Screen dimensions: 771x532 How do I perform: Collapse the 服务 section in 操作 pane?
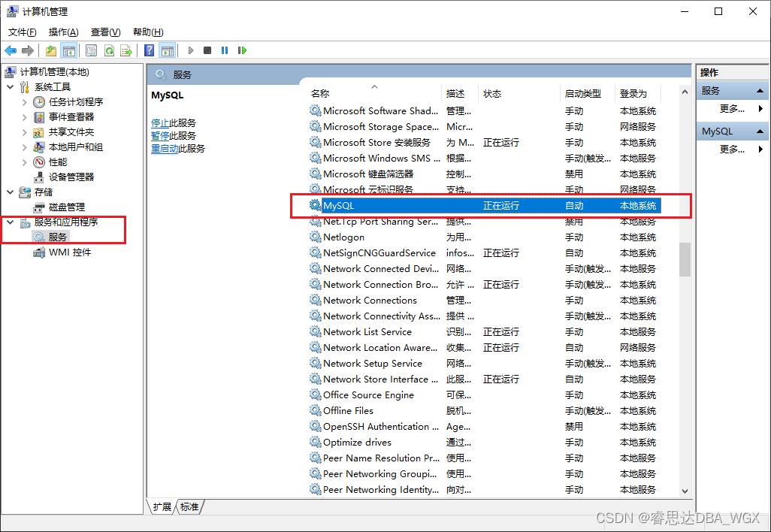(760, 91)
